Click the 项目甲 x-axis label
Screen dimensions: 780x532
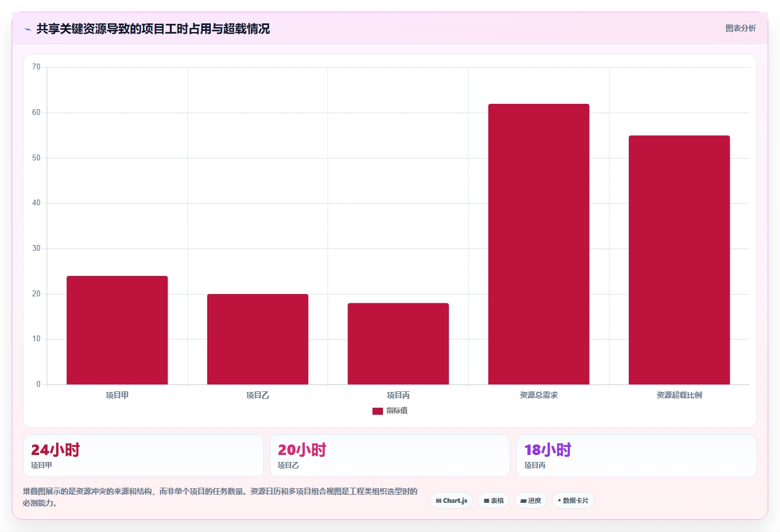click(x=117, y=395)
